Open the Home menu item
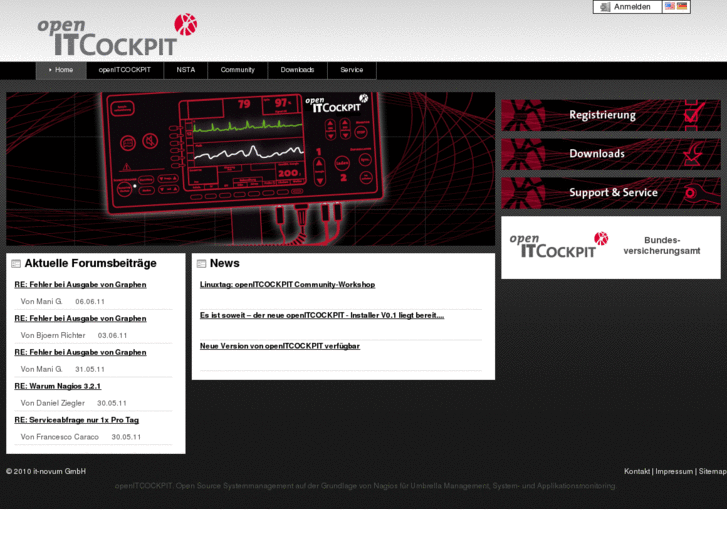Image resolution: width=727 pixels, height=545 pixels. [61, 70]
